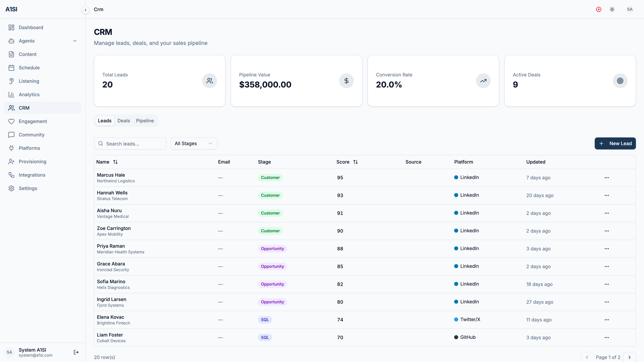This screenshot has width=644, height=362.
Task: Click the New Lead button
Action: coord(615,143)
